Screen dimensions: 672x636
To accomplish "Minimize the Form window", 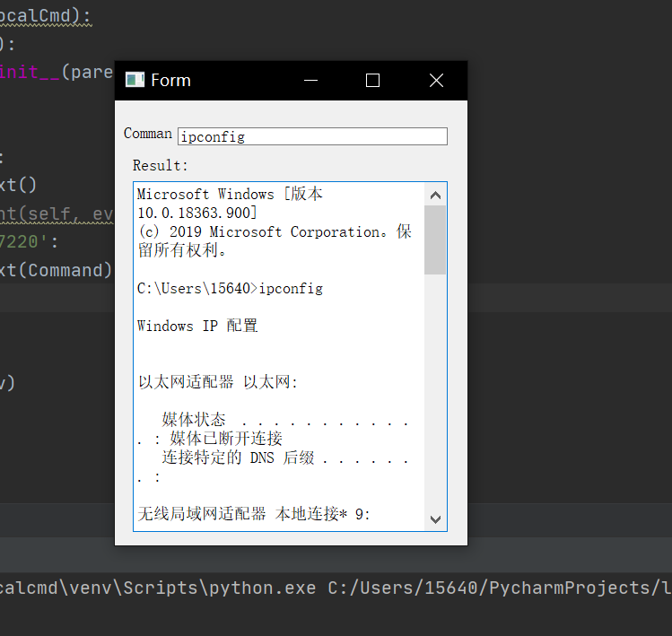I will click(x=310, y=81).
